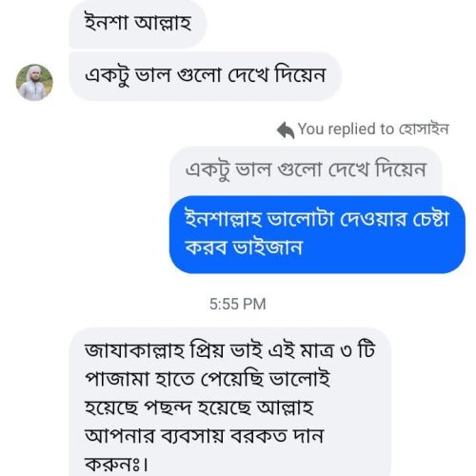Screen dimensions: 476x476
Task: Click the name হোসাইন in reply header
Action: click(x=423, y=129)
